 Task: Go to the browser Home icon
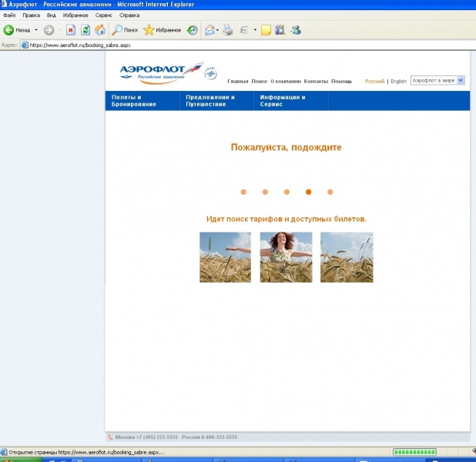[100, 30]
